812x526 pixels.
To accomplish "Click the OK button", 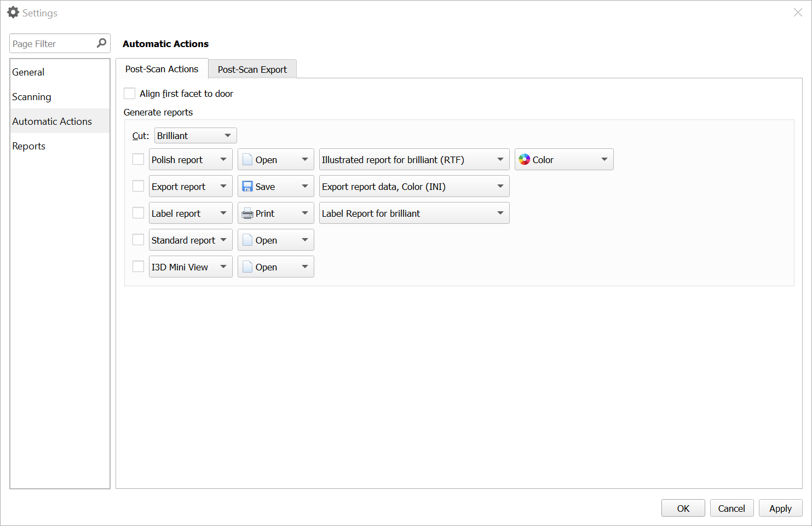I will coord(683,508).
